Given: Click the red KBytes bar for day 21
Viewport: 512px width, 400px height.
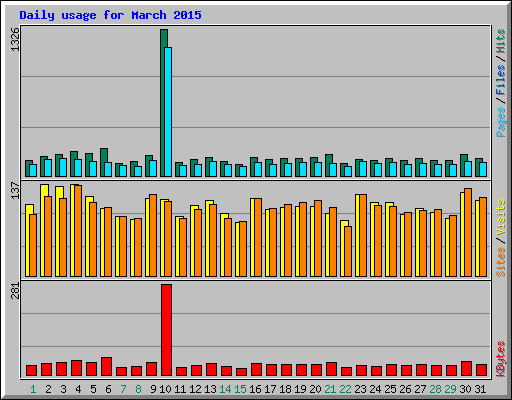Looking at the screenshot, I should pos(332,369).
